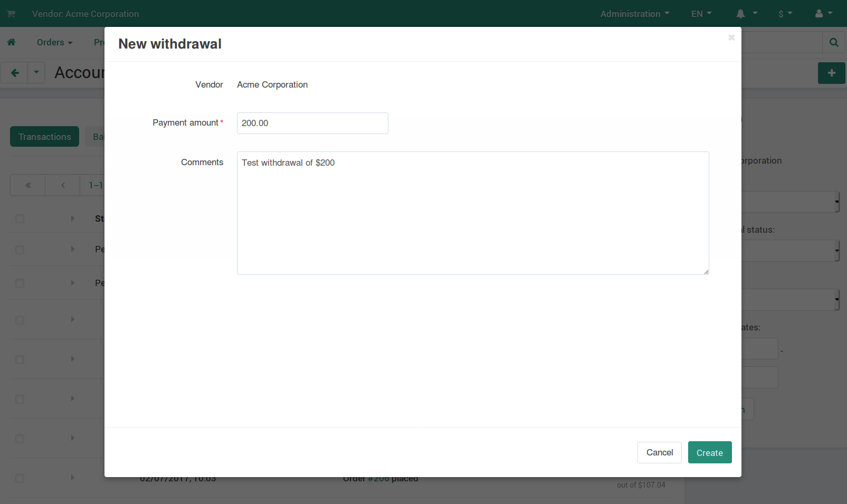This screenshot has width=847, height=504.
Task: Open the user account profile menu
Action: pyautogui.click(x=824, y=14)
